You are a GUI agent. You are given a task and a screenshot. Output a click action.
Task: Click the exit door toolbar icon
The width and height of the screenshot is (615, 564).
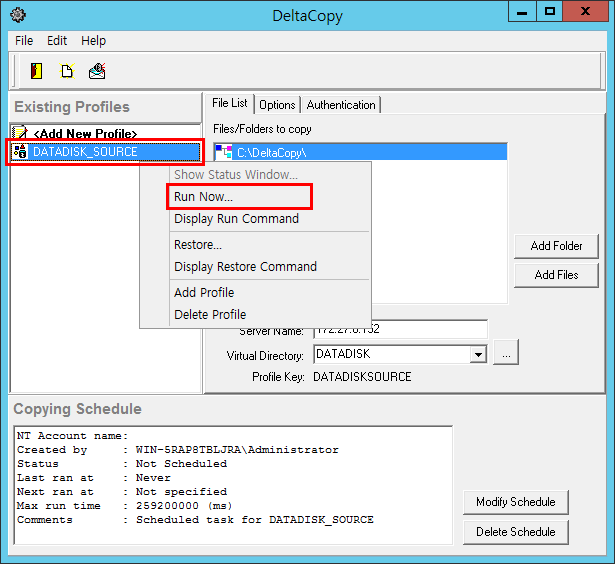(x=37, y=71)
